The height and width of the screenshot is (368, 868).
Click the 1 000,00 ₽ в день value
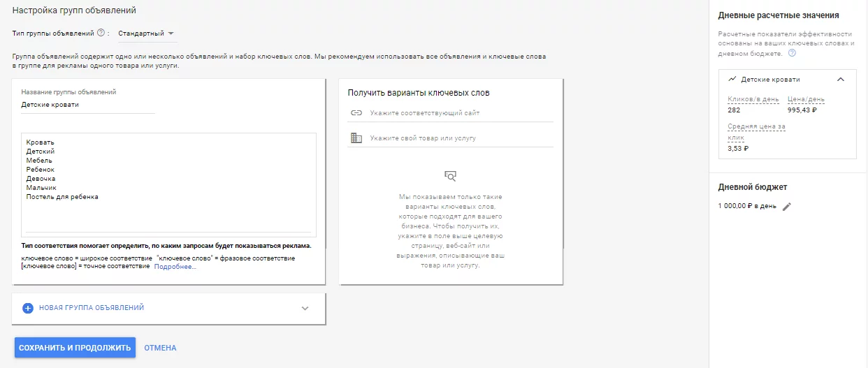pos(747,206)
